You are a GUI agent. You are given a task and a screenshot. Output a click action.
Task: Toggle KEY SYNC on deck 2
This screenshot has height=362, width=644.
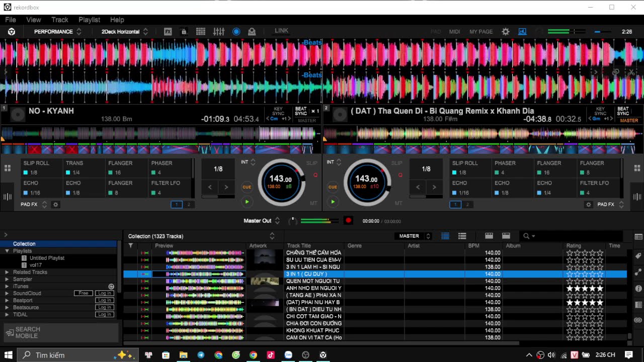(x=601, y=111)
